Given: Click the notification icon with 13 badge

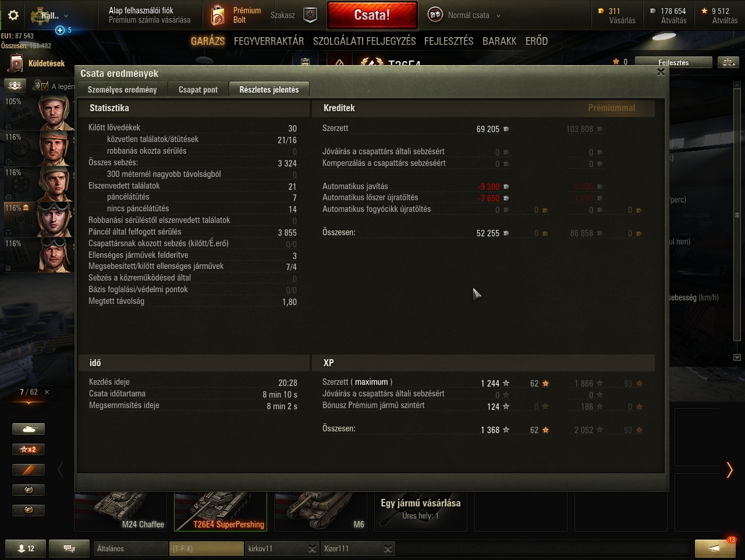Looking at the screenshot, I should 715,548.
